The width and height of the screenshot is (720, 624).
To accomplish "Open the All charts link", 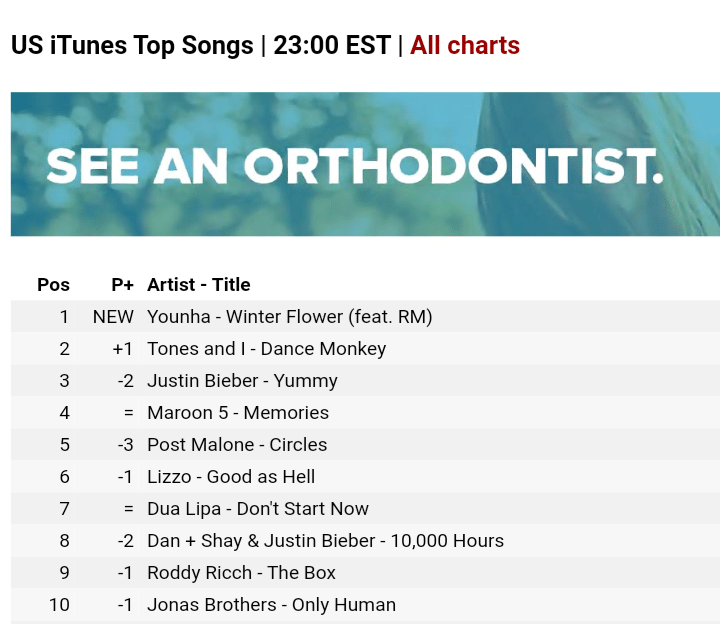I will click(x=465, y=46).
